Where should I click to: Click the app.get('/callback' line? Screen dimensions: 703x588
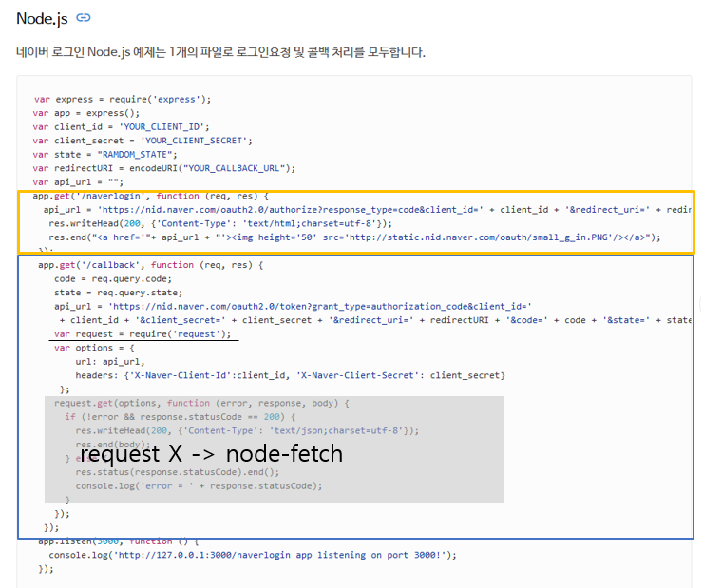[151, 265]
